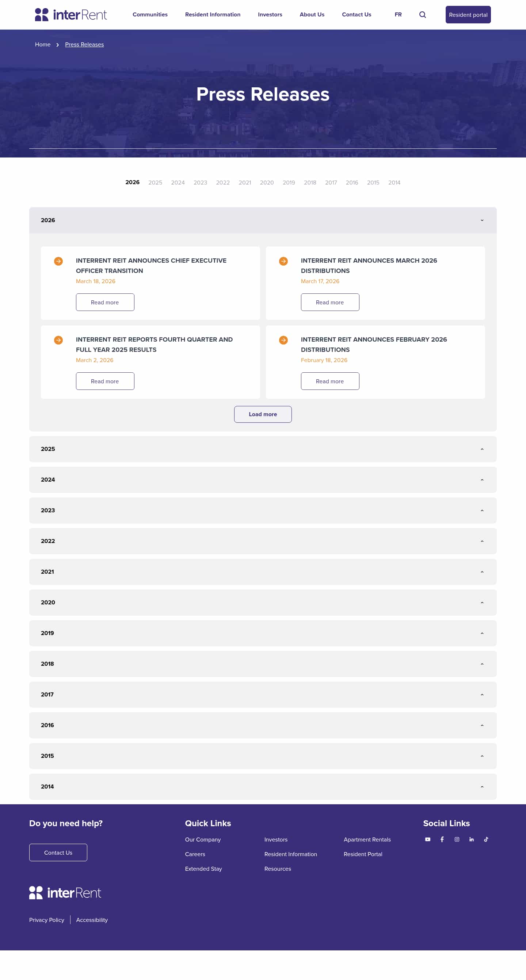The height and width of the screenshot is (980, 526).
Task: Open the Investors menu
Action: click(270, 15)
